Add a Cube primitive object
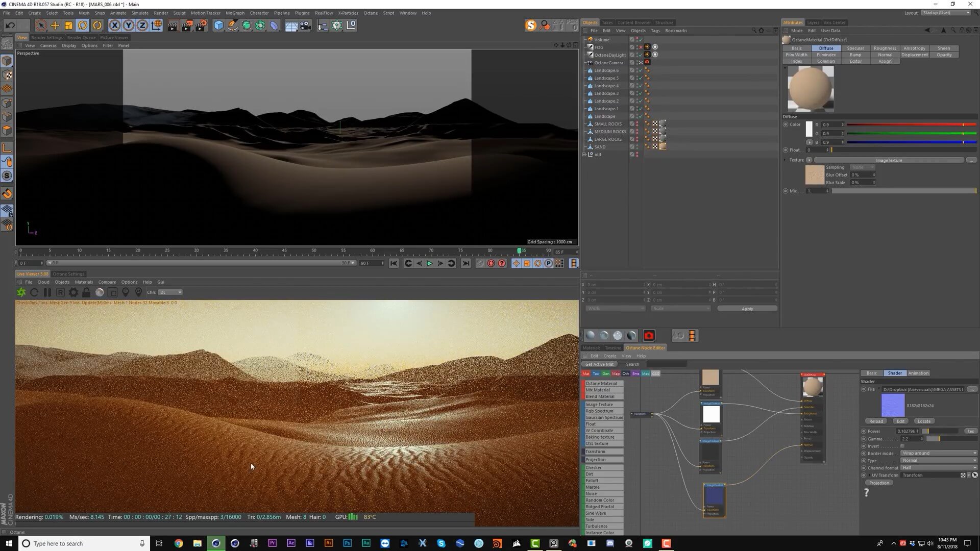This screenshot has width=980, height=551. 218,26
